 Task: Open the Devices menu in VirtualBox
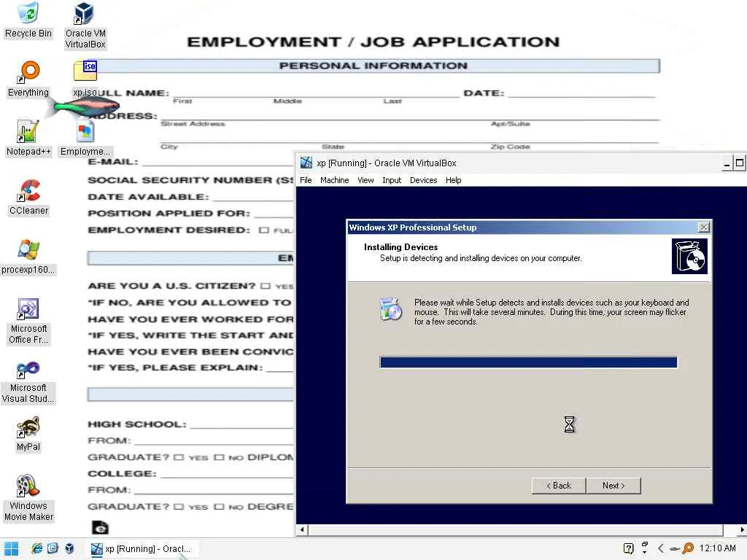point(424,180)
